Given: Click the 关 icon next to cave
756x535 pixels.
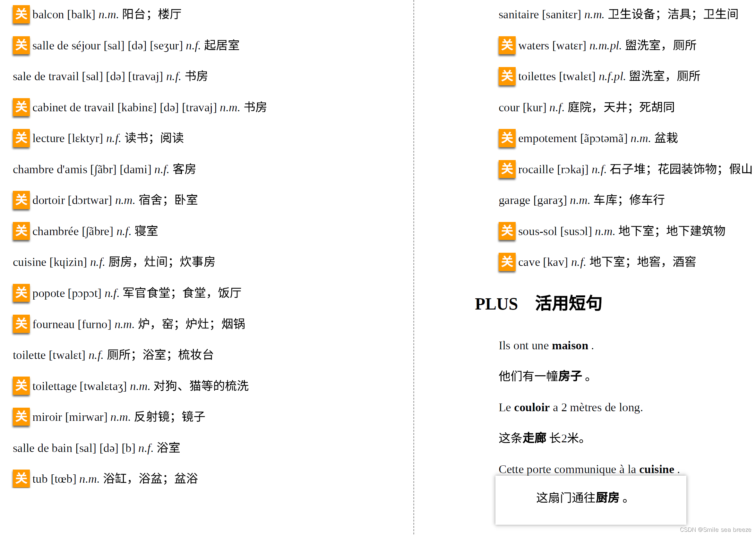Looking at the screenshot, I should coord(507,262).
